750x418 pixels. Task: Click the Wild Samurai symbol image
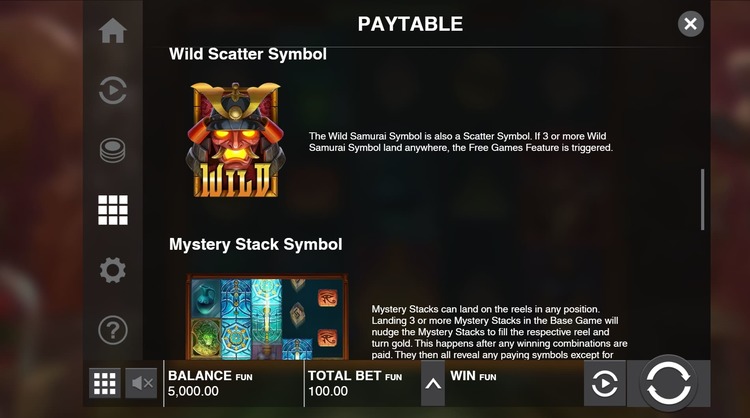coord(235,140)
